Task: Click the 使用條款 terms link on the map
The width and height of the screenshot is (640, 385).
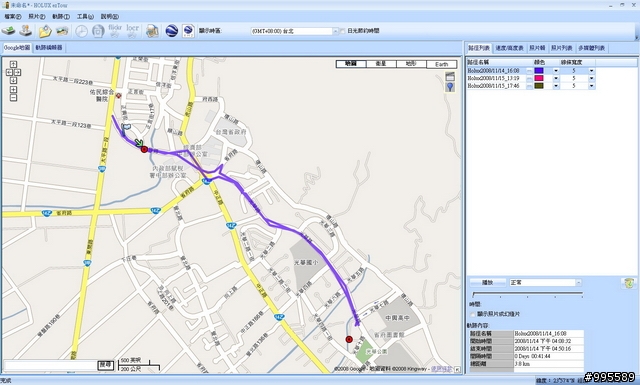Action: point(441,369)
